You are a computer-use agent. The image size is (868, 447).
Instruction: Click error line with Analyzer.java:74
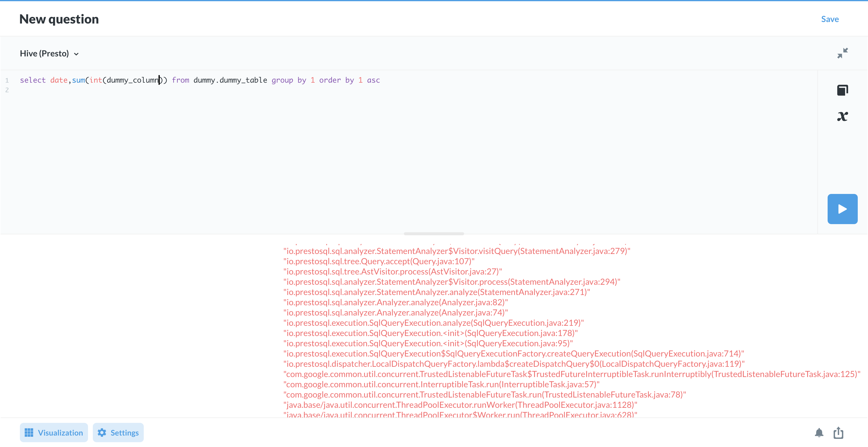point(395,312)
